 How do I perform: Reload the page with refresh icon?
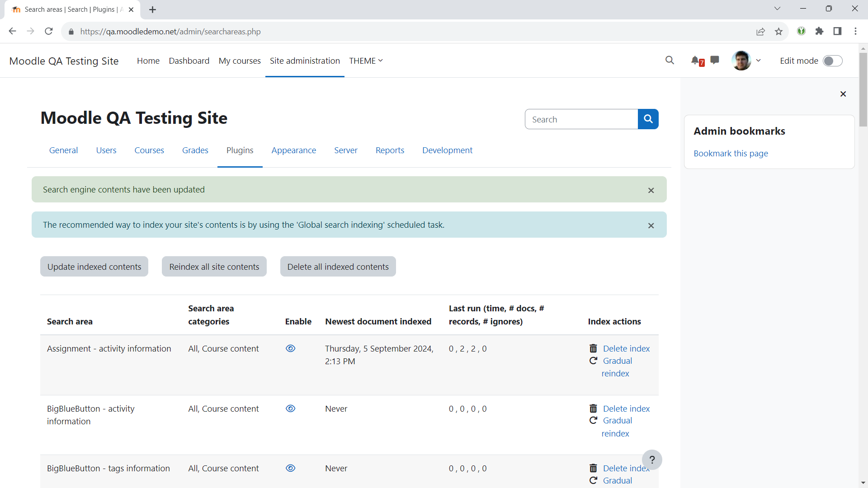pos(49,31)
